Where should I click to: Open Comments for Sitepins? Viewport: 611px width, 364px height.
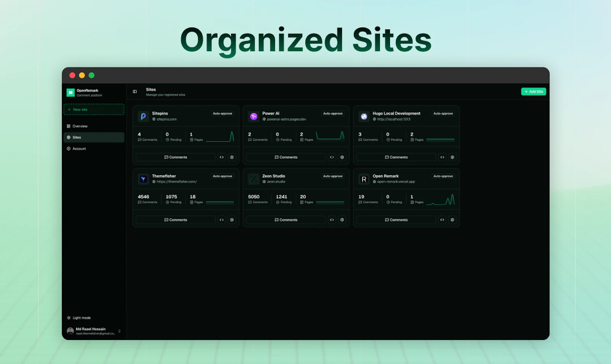point(176,157)
